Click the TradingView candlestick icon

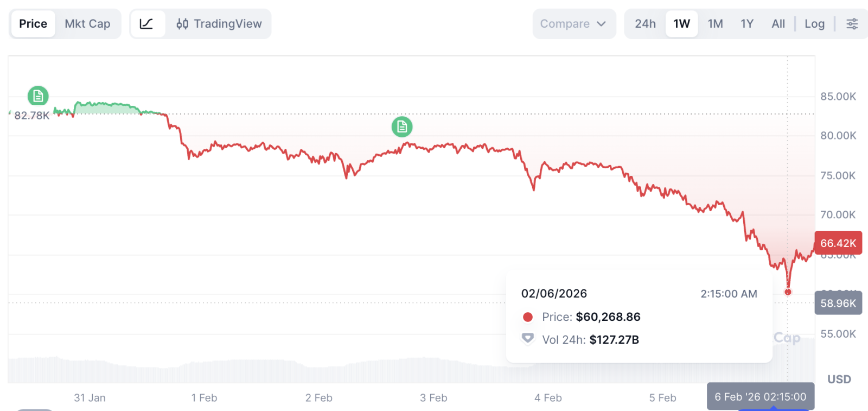click(182, 24)
